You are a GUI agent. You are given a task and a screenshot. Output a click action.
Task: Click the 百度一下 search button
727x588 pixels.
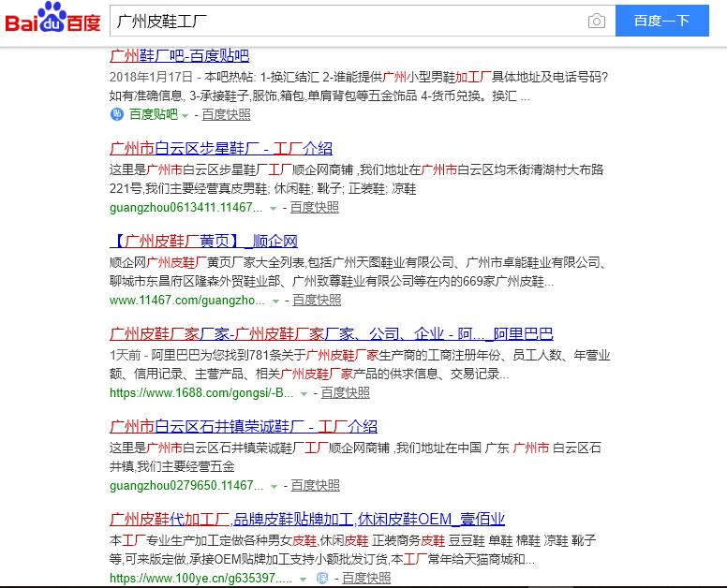tap(662, 21)
